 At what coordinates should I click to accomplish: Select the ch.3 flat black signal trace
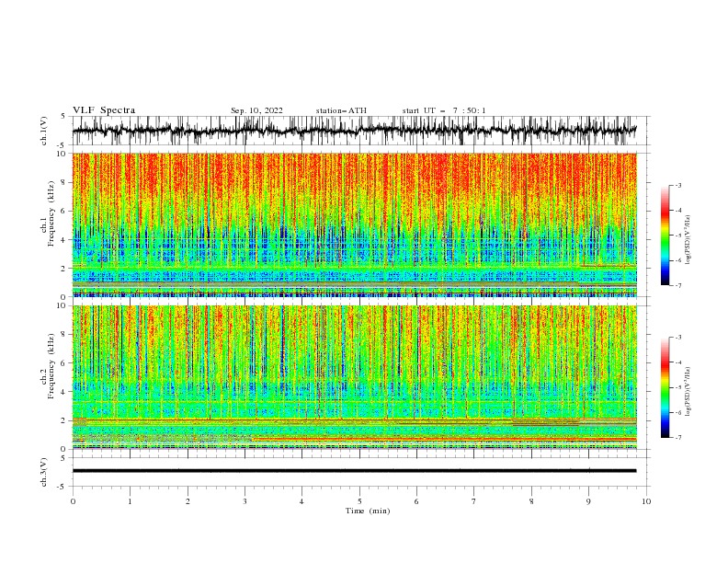click(x=355, y=471)
